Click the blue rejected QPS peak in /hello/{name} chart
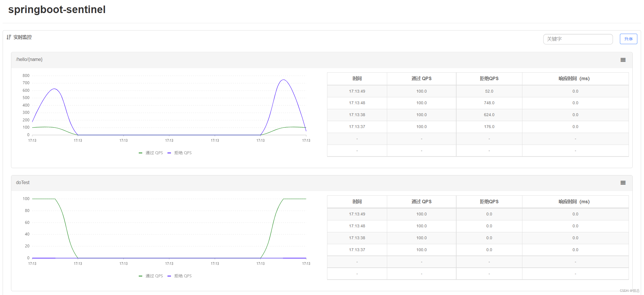Image resolution: width=644 pixels, height=295 pixels. click(284, 80)
